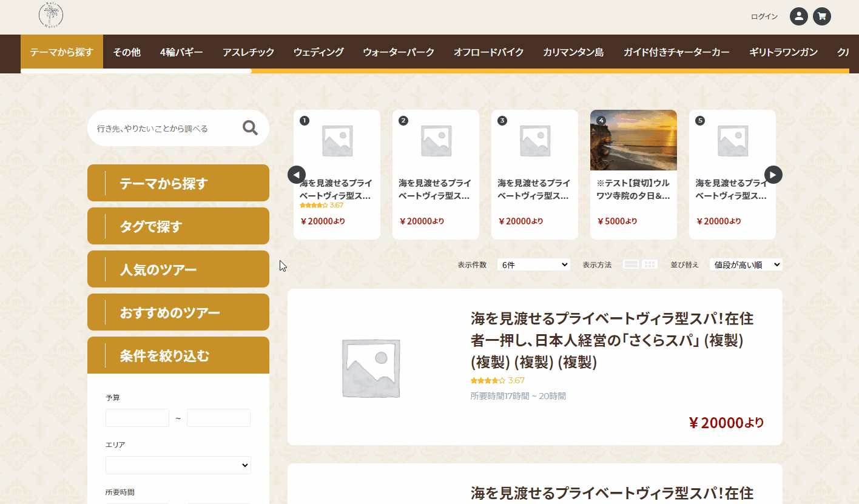Click the タグで探す sidebar button
Viewport: 859px width, 504px height.
tap(178, 226)
